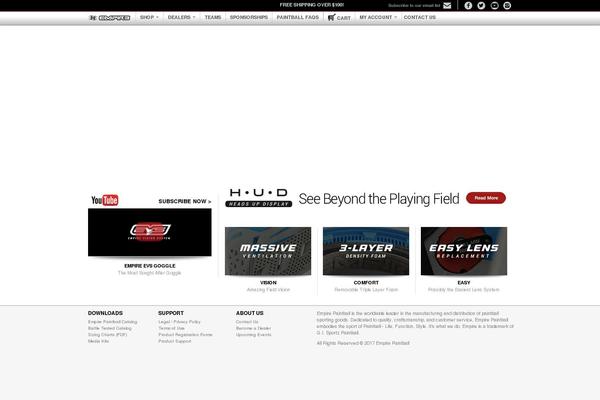Image resolution: width=600 pixels, height=400 pixels.
Task: Open the Facebook icon in top bar
Action: point(468,5)
